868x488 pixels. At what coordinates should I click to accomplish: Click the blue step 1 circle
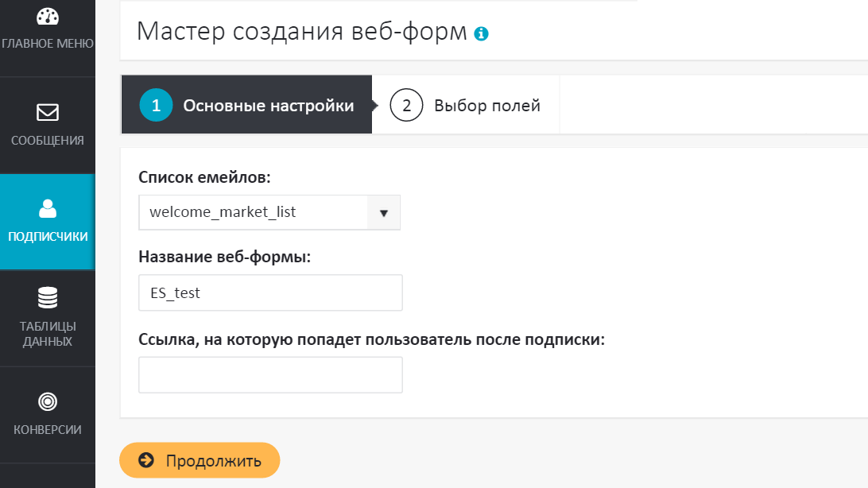(156, 106)
